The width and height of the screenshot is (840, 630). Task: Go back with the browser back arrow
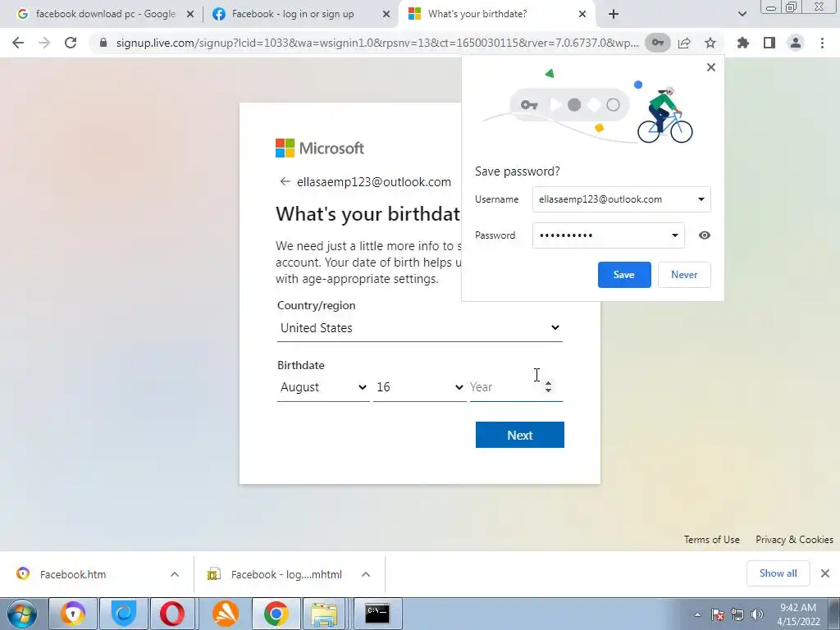point(18,43)
